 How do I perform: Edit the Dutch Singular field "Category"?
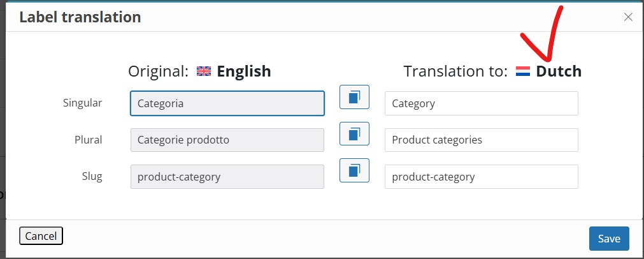coord(482,103)
